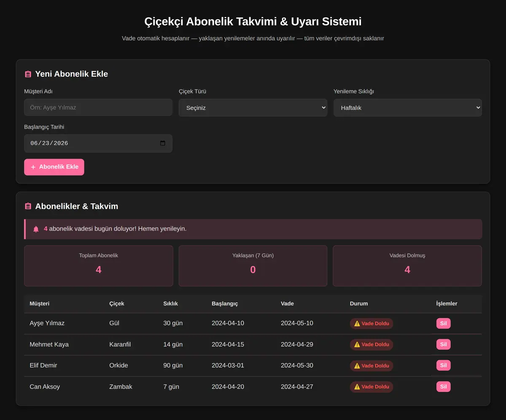This screenshot has width=506, height=420.
Task: Open the Çiçek Türü dropdown
Action: point(253,108)
